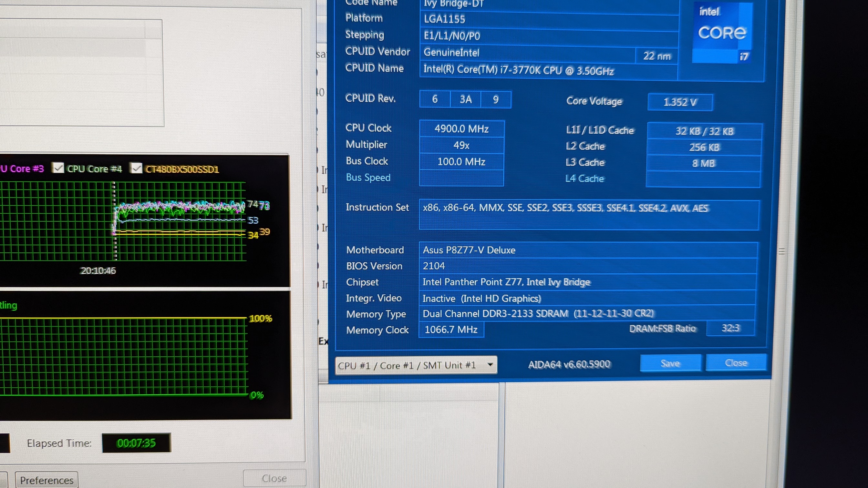Screen dimensions: 868x488
Task: Click the Core Voltage 1.352 V field
Action: point(680,102)
